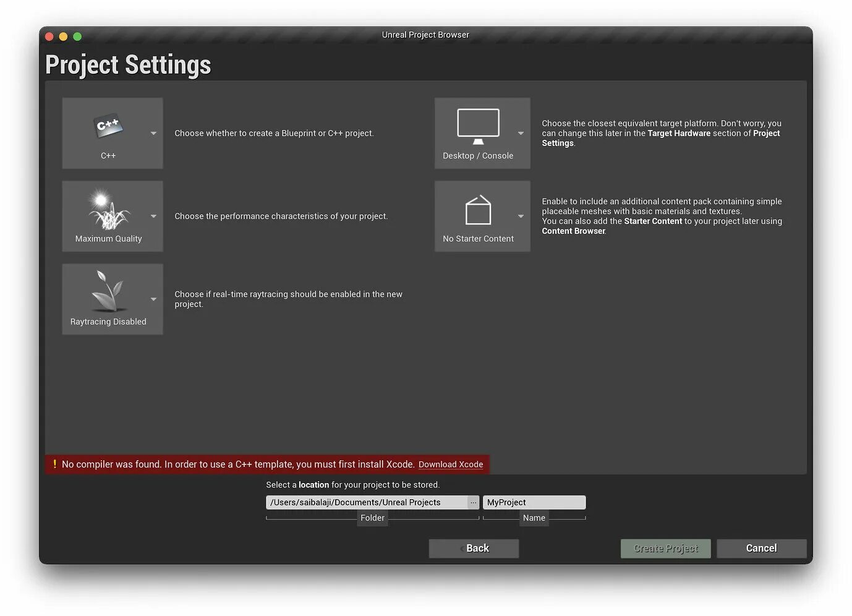The height and width of the screenshot is (616, 852).
Task: Maximize the window with green button
Action: pos(77,36)
